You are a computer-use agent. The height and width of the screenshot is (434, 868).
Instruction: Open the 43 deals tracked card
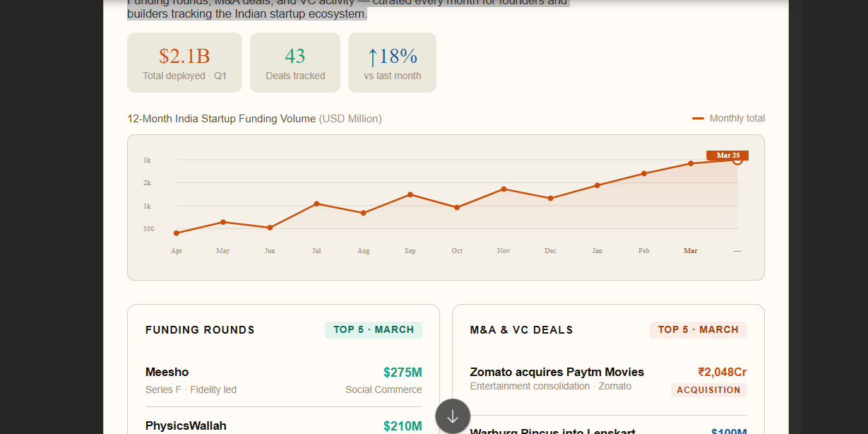coord(295,62)
